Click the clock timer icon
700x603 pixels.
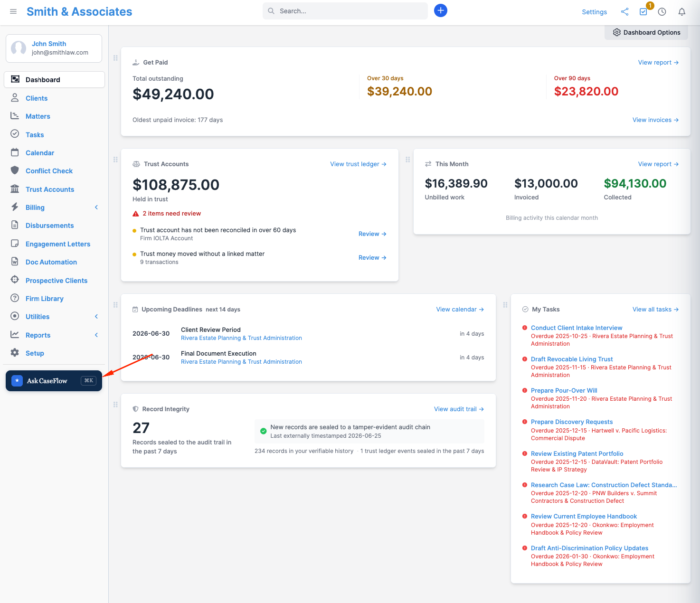coord(662,12)
